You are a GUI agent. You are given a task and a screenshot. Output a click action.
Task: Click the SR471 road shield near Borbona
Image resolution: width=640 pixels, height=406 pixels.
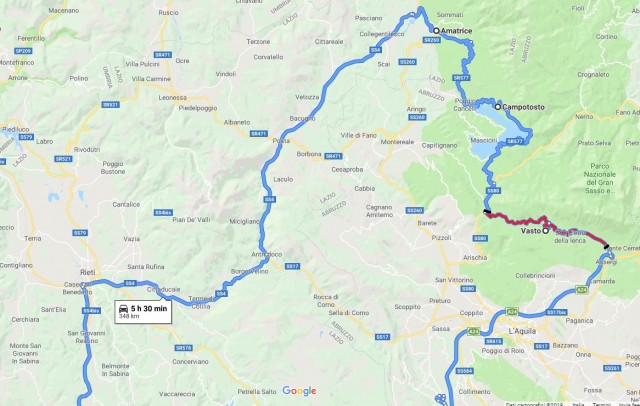(x=333, y=156)
